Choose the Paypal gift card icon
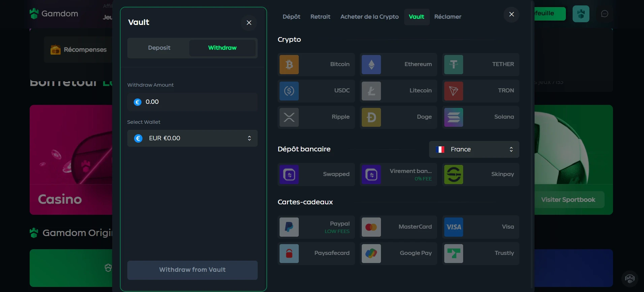 [x=289, y=227]
